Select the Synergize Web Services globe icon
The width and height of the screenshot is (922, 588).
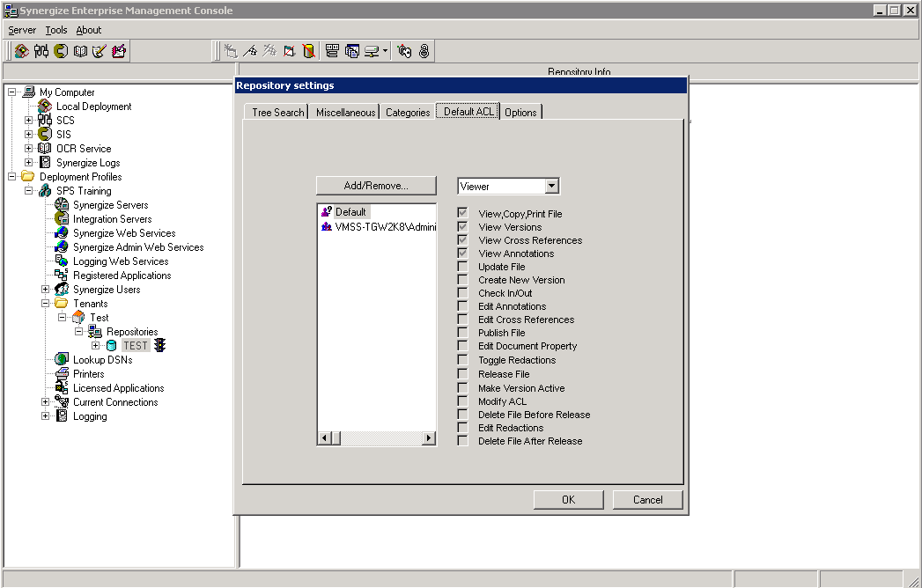coord(61,233)
